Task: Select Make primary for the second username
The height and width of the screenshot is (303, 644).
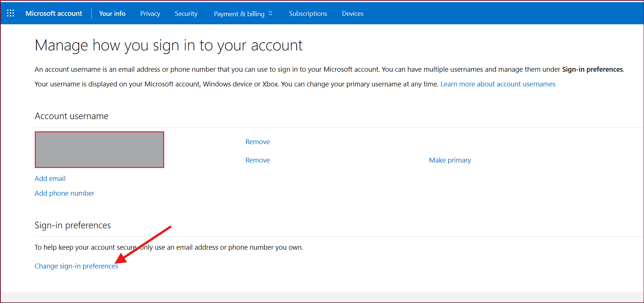Action: click(450, 160)
